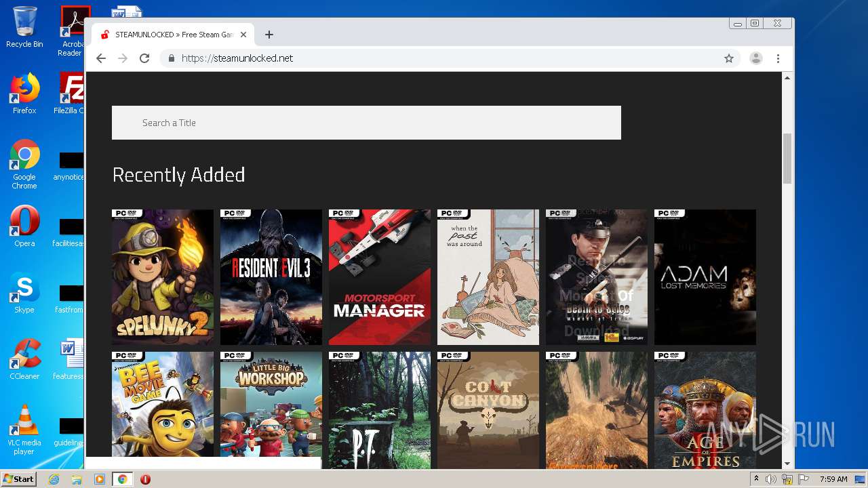The height and width of the screenshot is (488, 868).
Task: Click the page scrollbar thumb
Action: (787, 159)
